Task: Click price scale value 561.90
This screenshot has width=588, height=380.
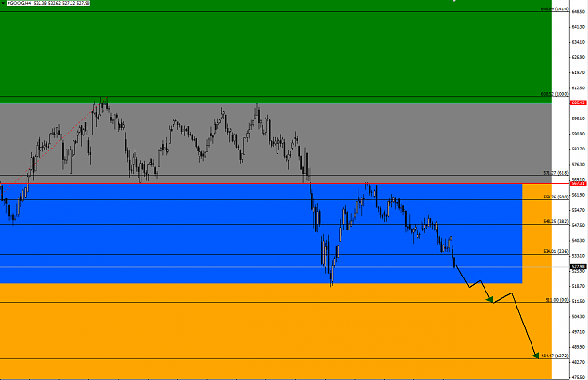Action: coord(578,195)
